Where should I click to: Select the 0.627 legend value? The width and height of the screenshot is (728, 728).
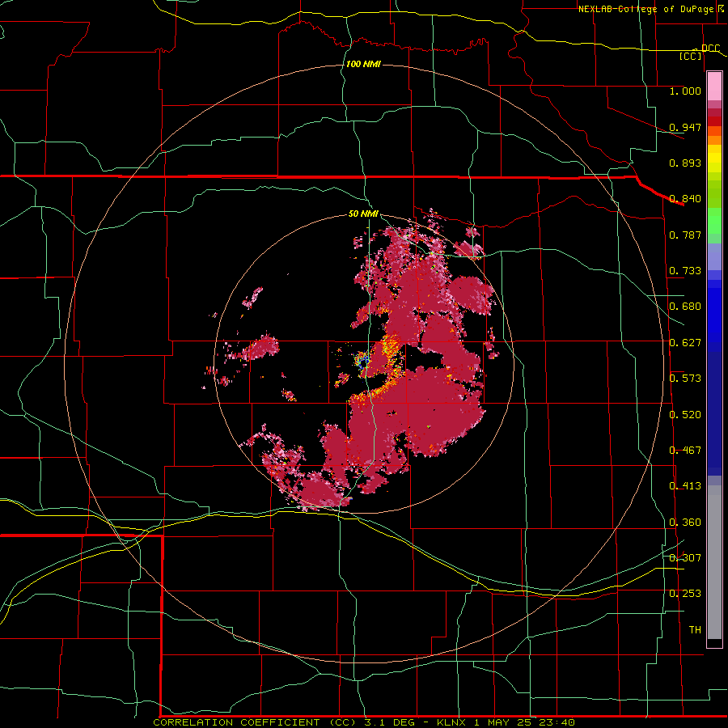click(685, 343)
